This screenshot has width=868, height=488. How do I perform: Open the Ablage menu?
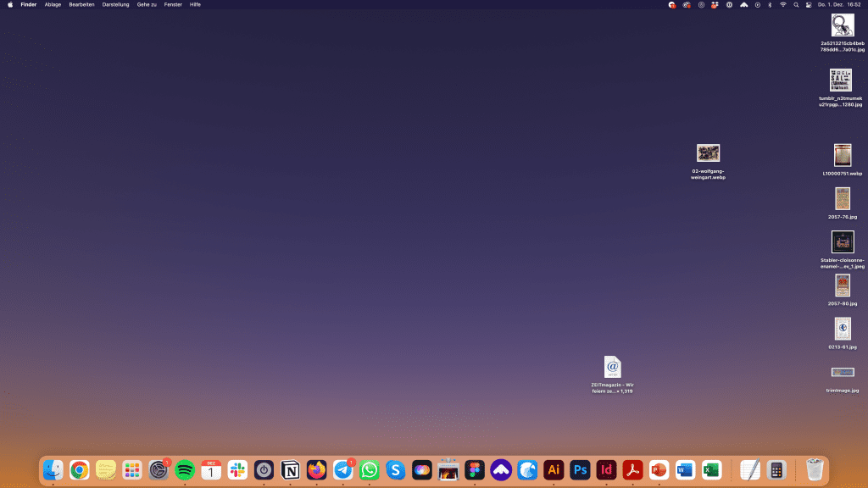[53, 4]
